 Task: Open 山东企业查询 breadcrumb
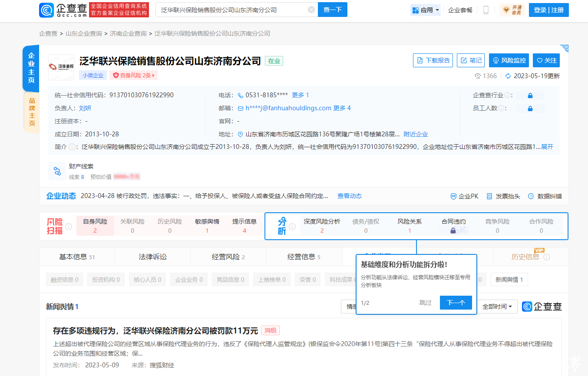(x=84, y=33)
